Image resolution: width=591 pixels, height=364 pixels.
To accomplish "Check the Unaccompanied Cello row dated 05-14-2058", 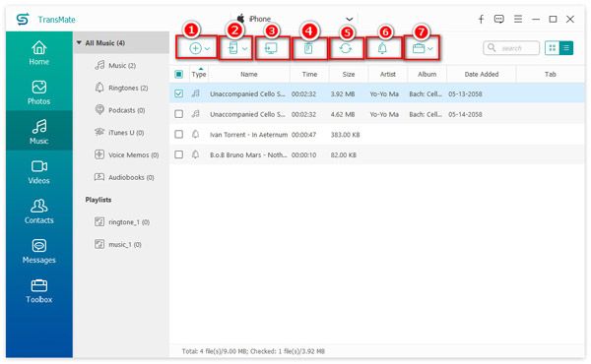I will tap(178, 114).
